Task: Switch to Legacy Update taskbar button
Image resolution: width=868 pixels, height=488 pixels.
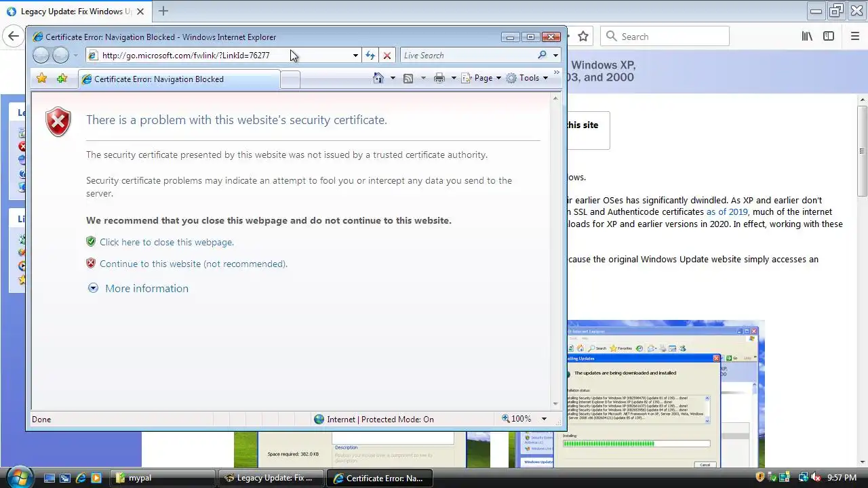Action: [272, 478]
